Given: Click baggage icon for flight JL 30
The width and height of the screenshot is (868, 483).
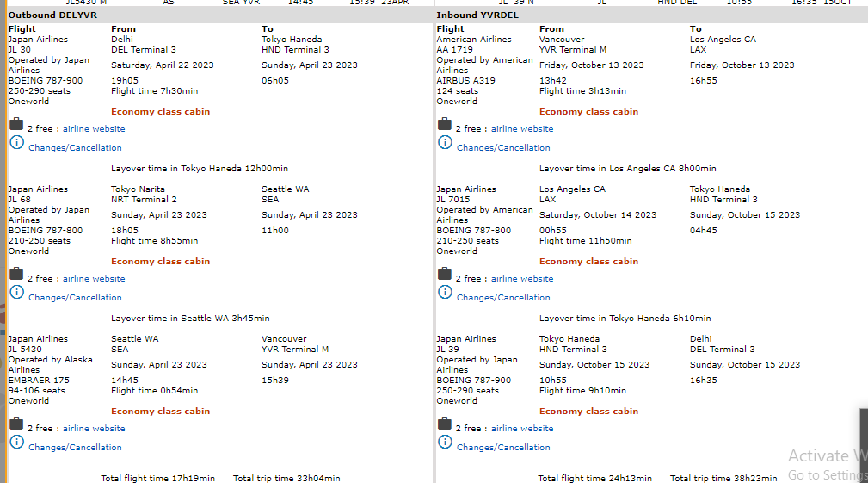Looking at the screenshot, I should [x=16, y=125].
